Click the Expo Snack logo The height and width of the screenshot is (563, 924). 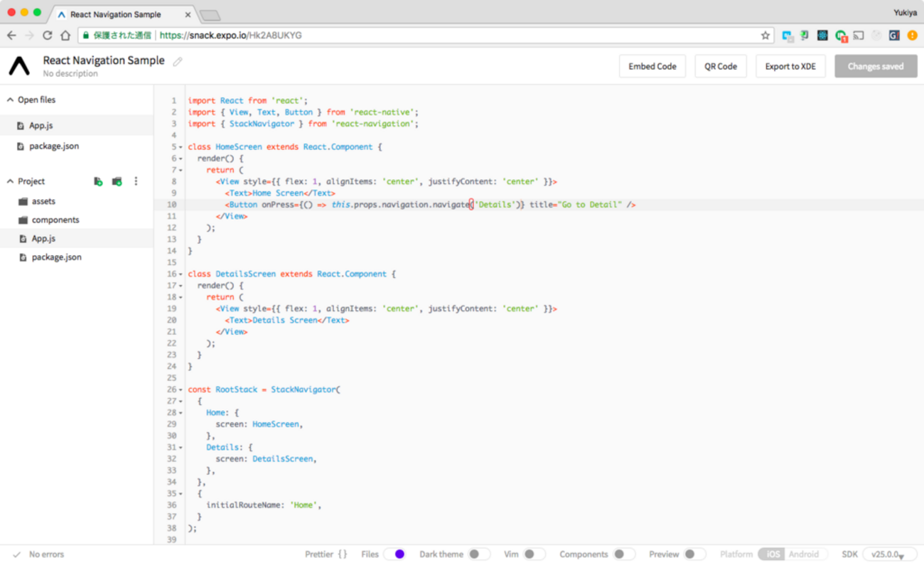point(19,66)
